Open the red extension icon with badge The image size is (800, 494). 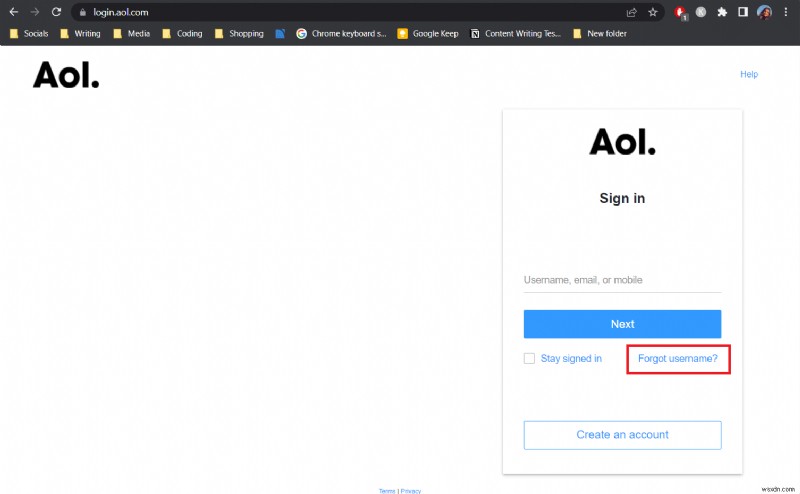pyautogui.click(x=680, y=13)
